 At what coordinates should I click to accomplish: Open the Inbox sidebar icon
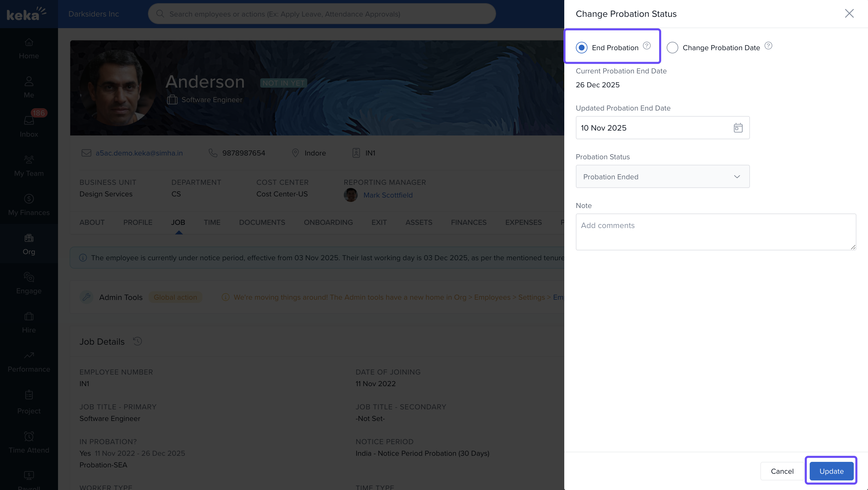click(x=29, y=125)
